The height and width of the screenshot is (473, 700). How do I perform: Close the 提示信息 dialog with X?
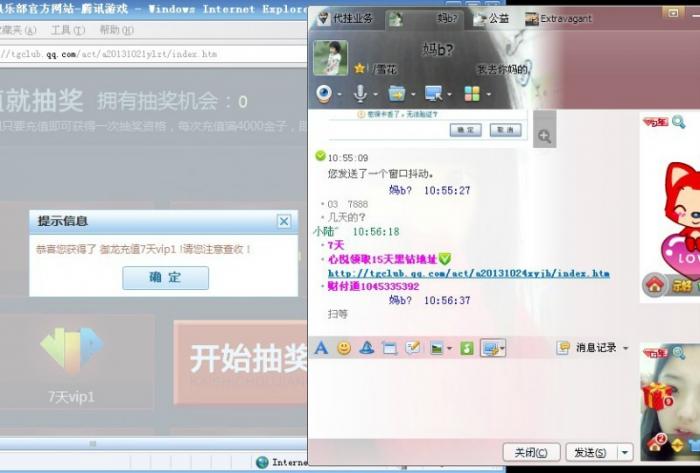283,221
